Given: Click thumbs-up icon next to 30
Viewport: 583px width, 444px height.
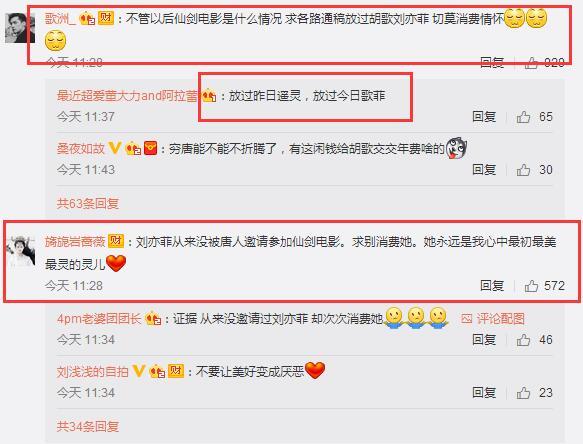Looking at the screenshot, I should [523, 170].
